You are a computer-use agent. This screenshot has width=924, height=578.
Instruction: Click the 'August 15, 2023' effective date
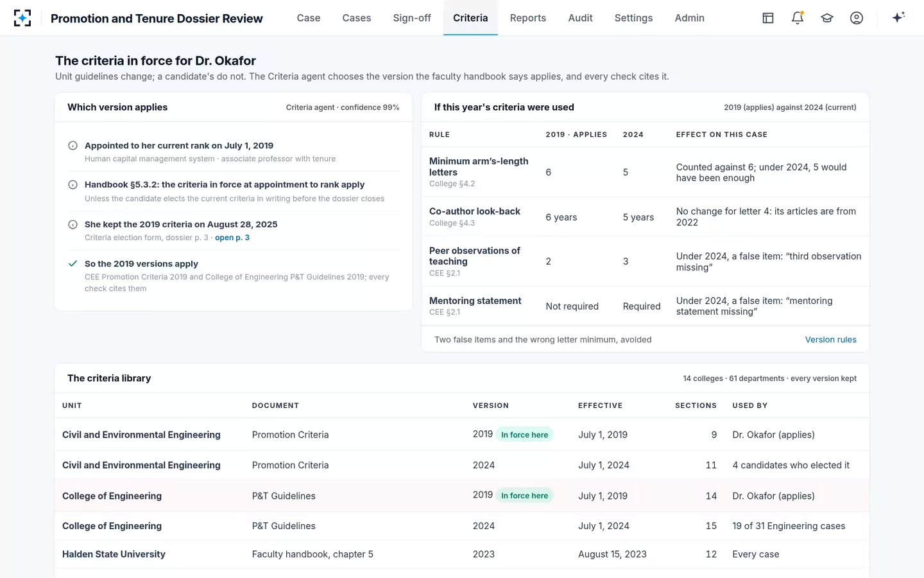[x=612, y=554]
